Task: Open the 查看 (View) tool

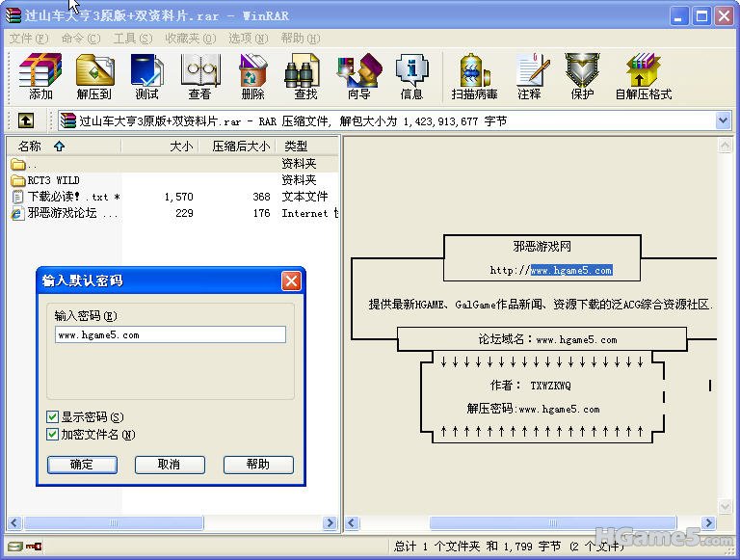Action: [199, 76]
